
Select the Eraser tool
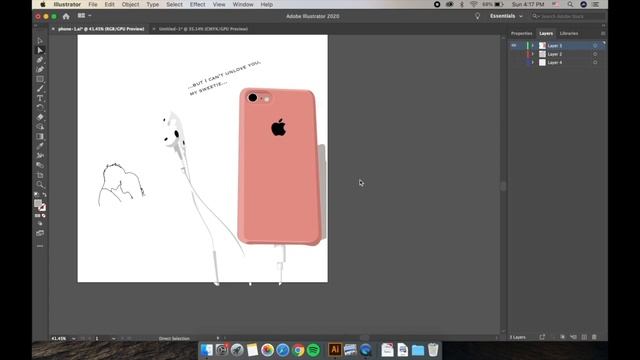coord(40,117)
